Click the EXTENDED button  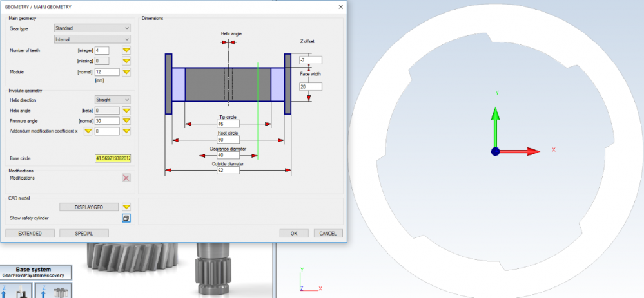30,233
